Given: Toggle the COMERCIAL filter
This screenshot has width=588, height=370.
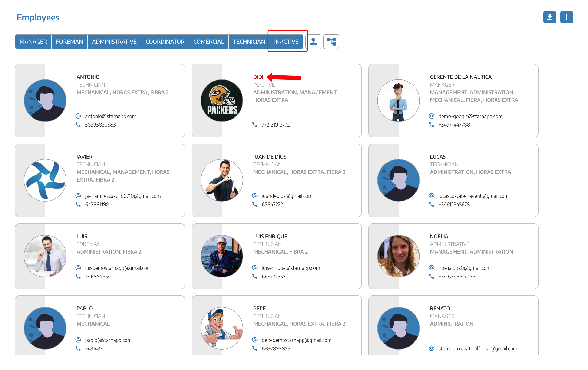Looking at the screenshot, I should [x=209, y=42].
